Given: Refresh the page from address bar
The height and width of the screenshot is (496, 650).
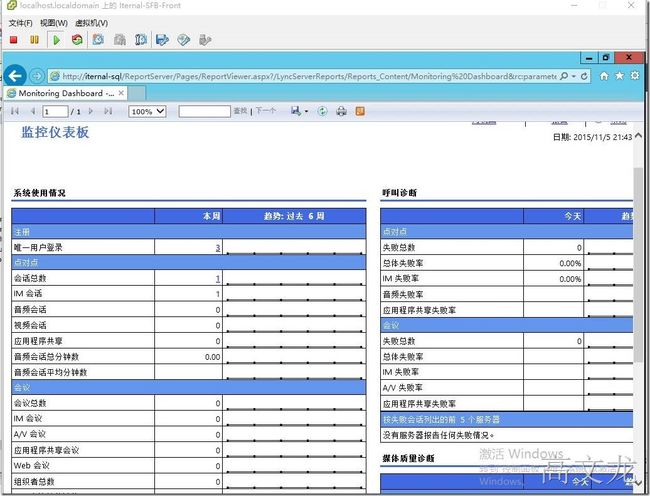Looking at the screenshot, I should pos(584,76).
